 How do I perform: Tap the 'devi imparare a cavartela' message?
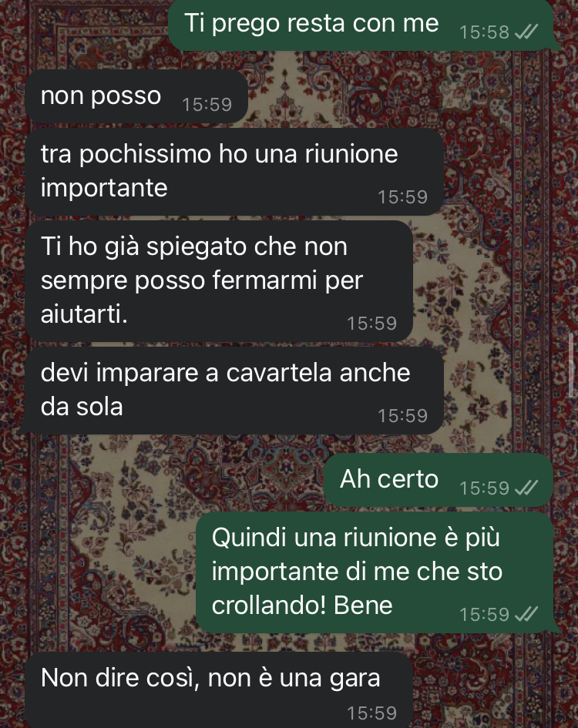click(234, 391)
